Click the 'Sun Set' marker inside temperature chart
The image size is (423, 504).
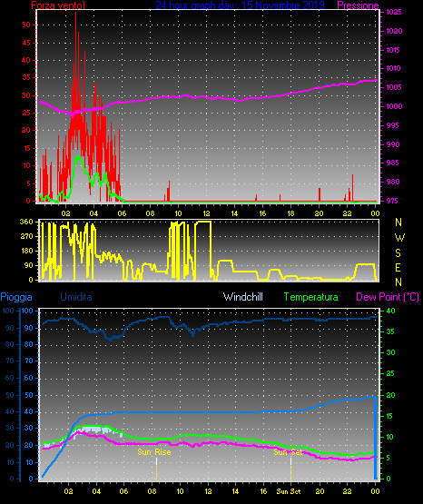pos(288,452)
